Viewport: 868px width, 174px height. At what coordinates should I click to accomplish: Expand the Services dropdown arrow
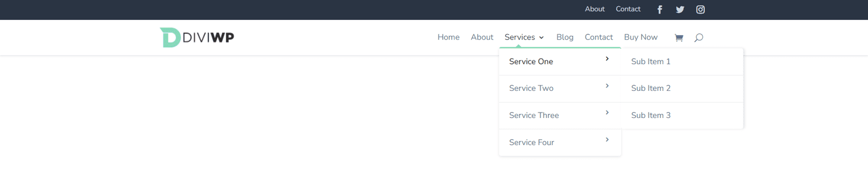pos(542,38)
